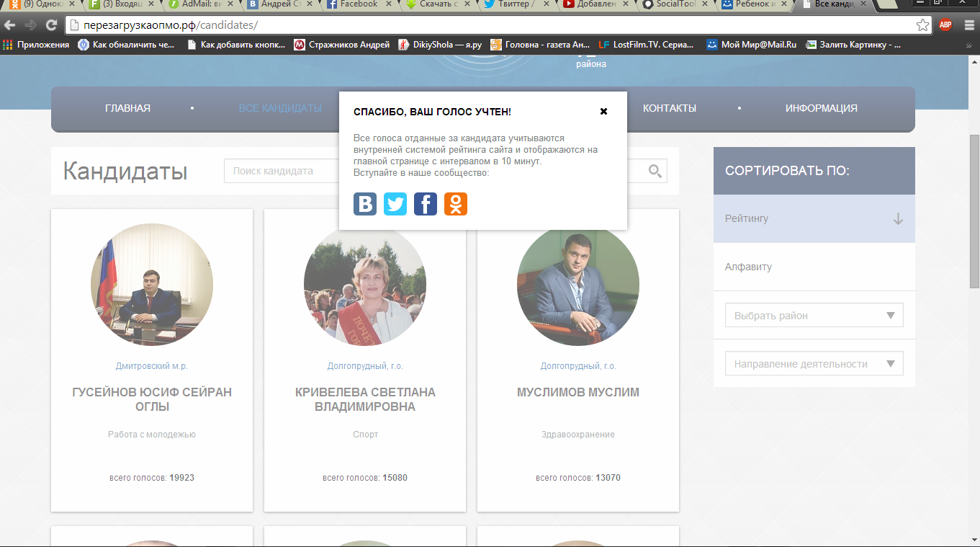Screen dimensions: 980x547
Task: Open Кривелева Светлана candidate photo
Action: pyautogui.click(x=365, y=284)
